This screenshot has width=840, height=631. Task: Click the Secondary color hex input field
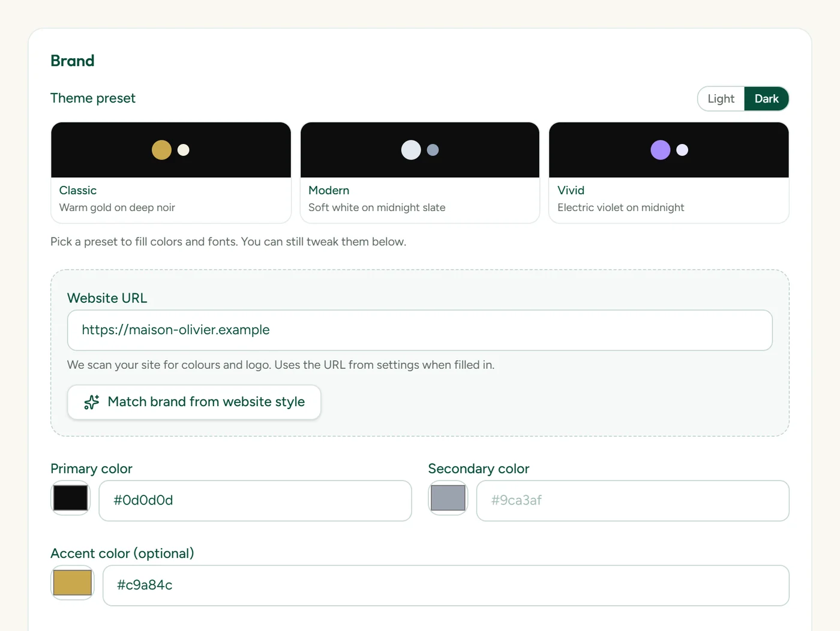coord(633,501)
